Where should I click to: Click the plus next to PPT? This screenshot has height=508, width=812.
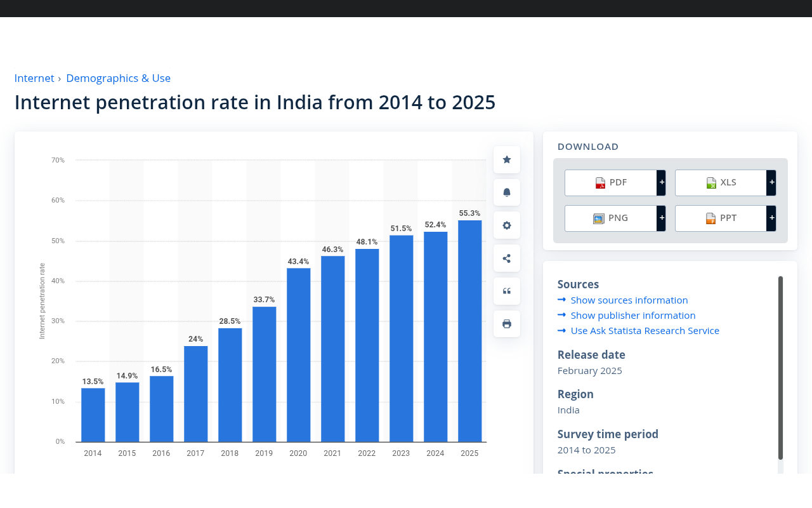[x=771, y=218]
